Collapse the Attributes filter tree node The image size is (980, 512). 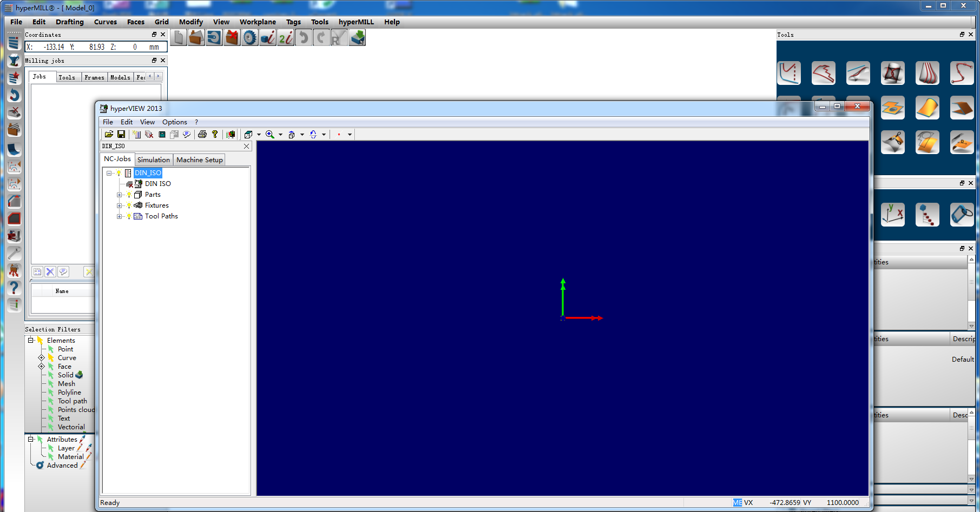[x=31, y=439]
